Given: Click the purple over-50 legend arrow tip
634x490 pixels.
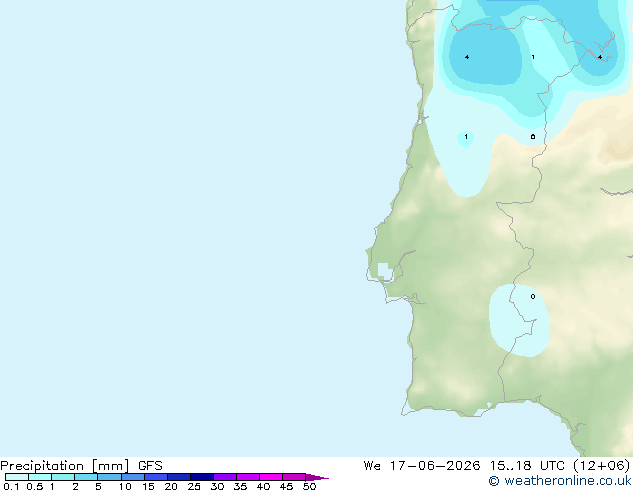Looking at the screenshot, I should 317,477.
